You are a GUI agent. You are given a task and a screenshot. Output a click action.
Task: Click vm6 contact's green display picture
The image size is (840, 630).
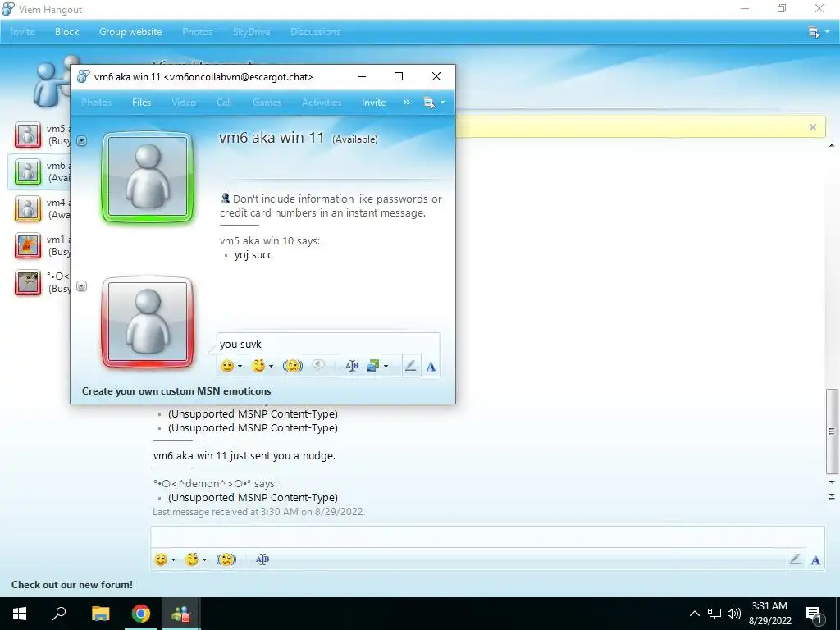(148, 176)
